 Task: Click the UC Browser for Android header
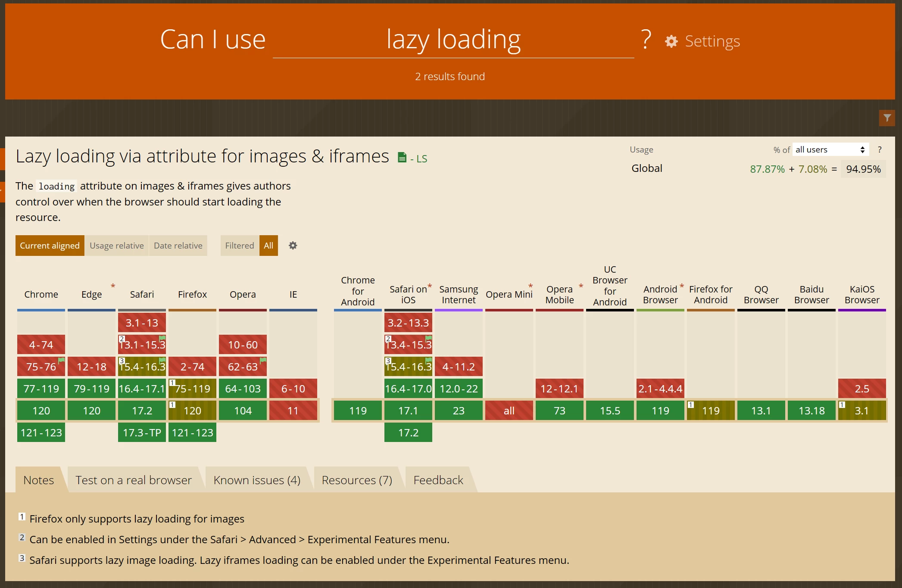[x=610, y=286]
